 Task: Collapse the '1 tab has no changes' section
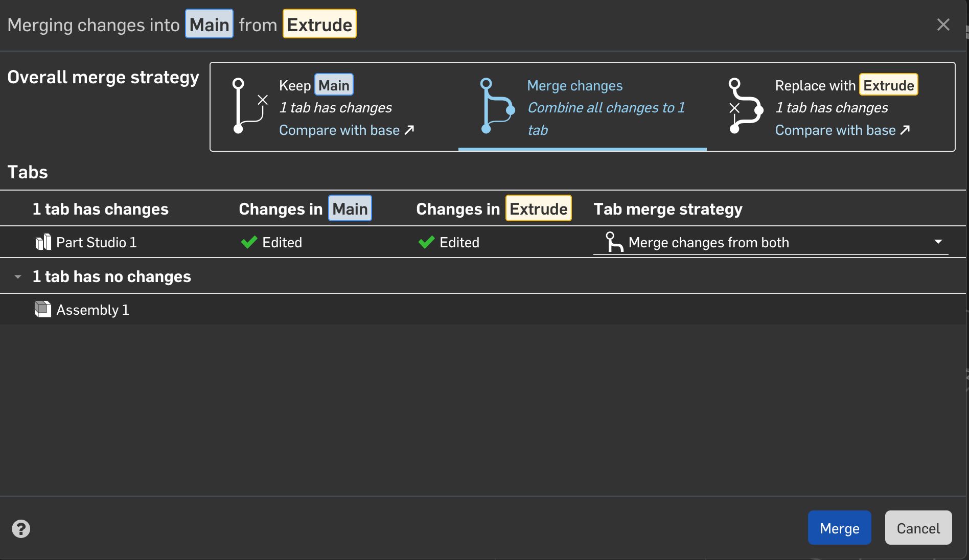[x=18, y=277]
